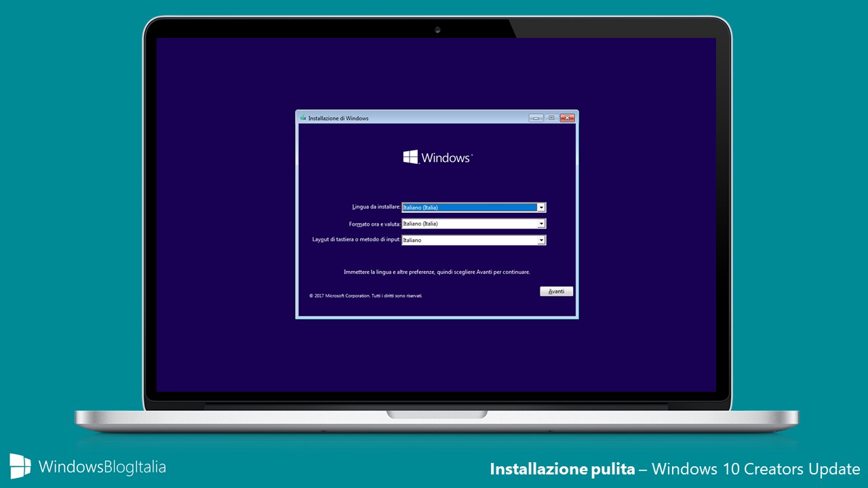Screen dimensions: 868x488
Task: Maximize the Installazione di Windows window
Action: pyautogui.click(x=551, y=118)
